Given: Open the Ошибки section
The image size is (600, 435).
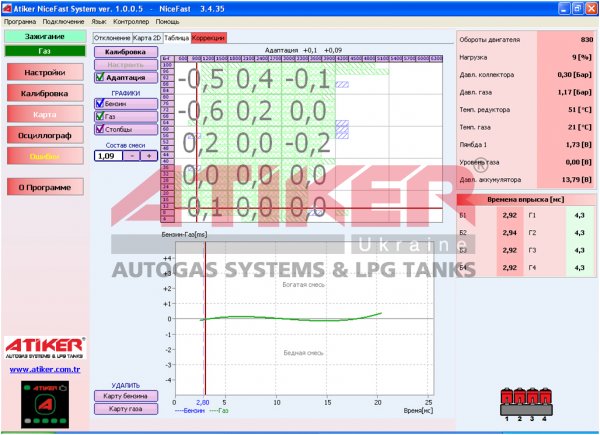Looking at the screenshot, I should (x=45, y=156).
